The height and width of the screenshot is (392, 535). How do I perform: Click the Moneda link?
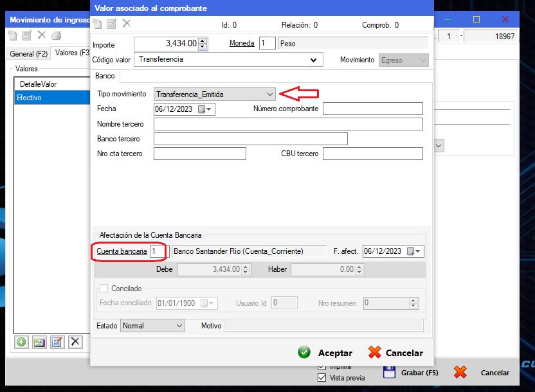click(x=242, y=43)
